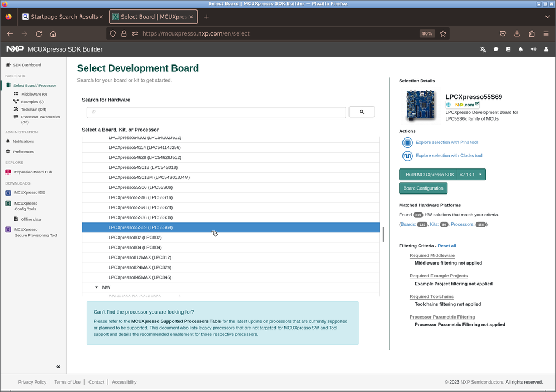Image resolution: width=556 pixels, height=392 pixels.
Task: Click the Search for Hardware input field
Action: 217,112
